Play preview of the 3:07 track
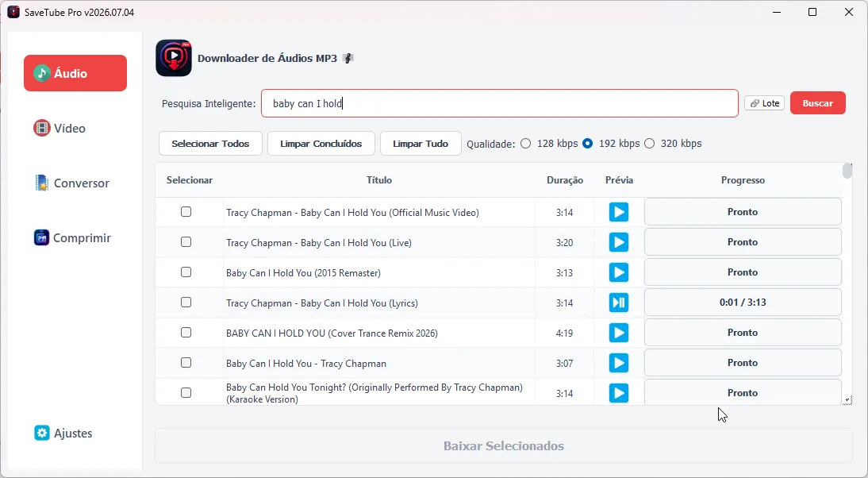This screenshot has width=868, height=478. [619, 363]
